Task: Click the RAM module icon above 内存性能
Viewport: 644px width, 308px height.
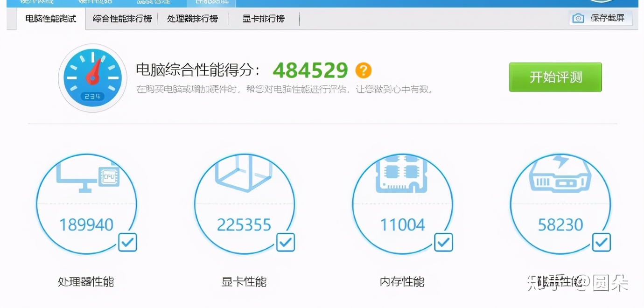Action: point(403,175)
